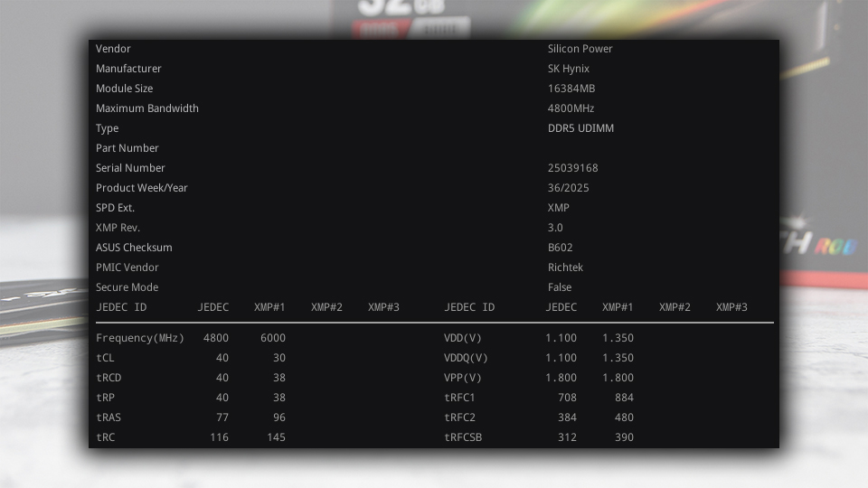Select the JEDEC tRFC2 value 384
868x488 pixels.
point(568,418)
